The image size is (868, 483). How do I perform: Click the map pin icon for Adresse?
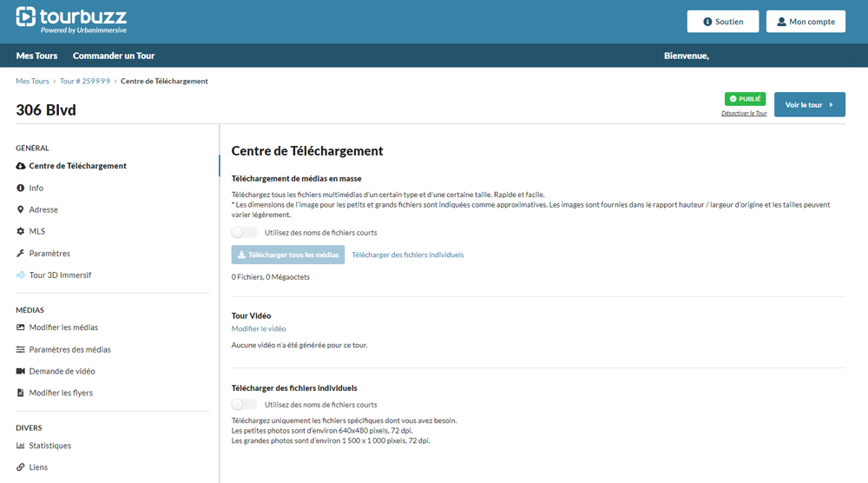(x=21, y=209)
